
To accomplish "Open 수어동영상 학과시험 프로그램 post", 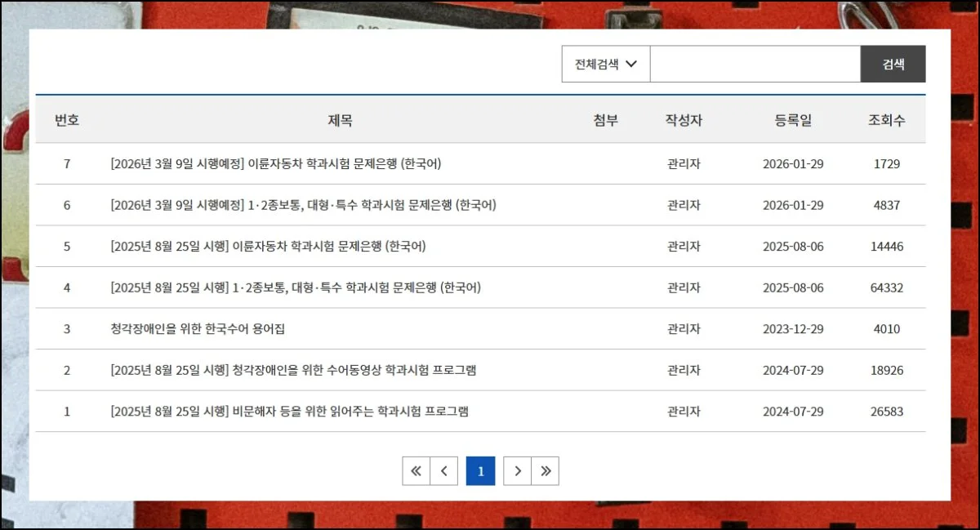I will coord(293,370).
